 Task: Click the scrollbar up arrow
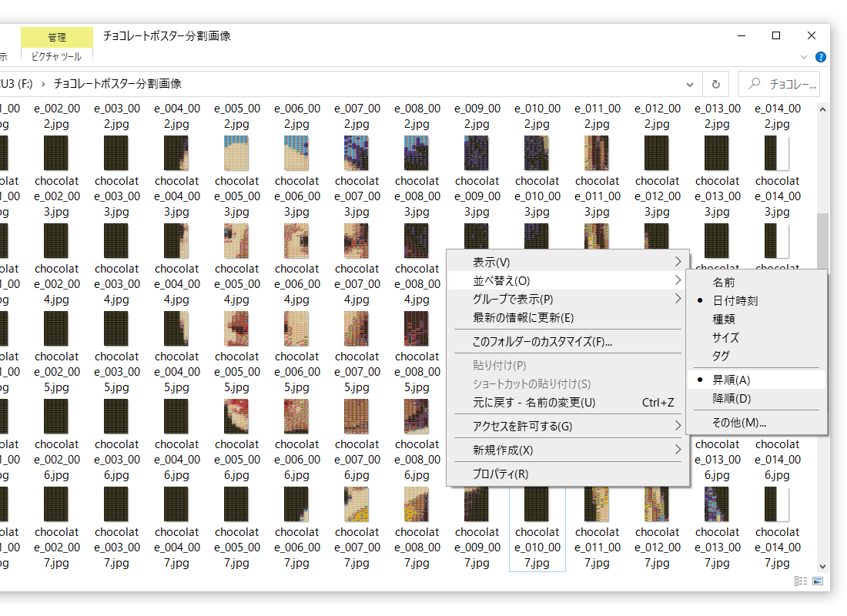[x=822, y=109]
